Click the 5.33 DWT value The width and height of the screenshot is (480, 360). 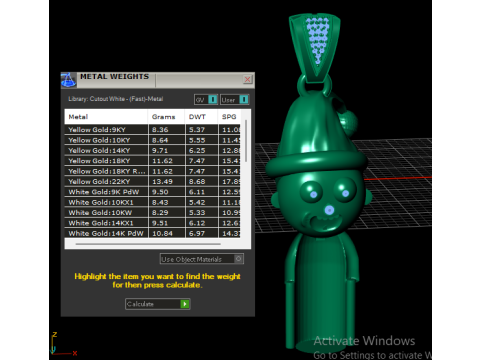click(x=197, y=212)
